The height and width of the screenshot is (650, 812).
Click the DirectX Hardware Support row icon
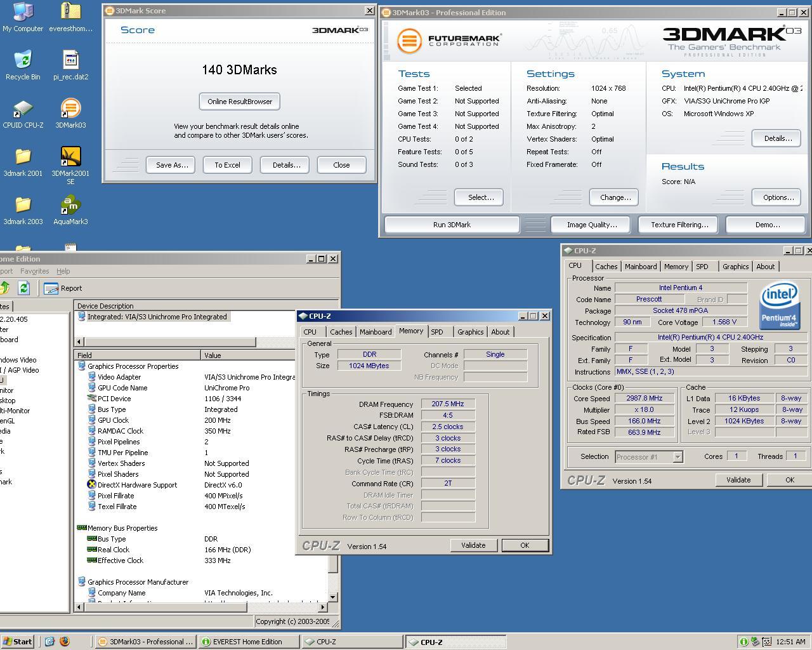pos(91,485)
